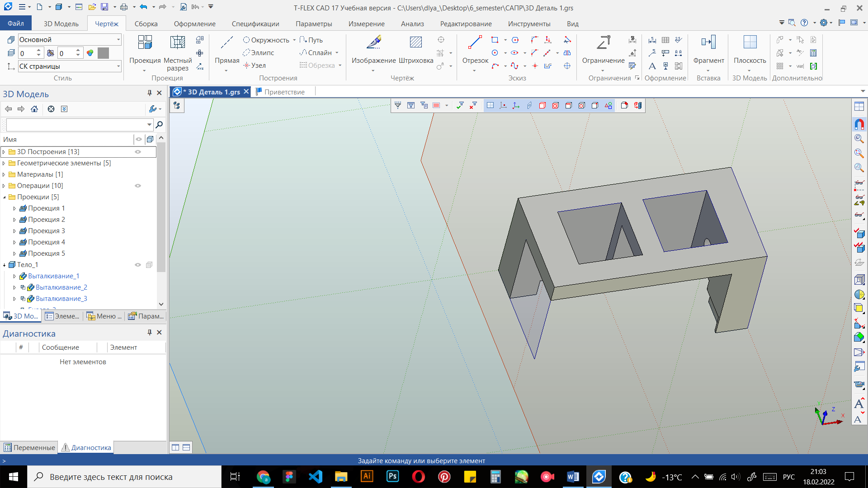The width and height of the screenshot is (868, 488).
Task: Click the Проекция tool icon
Action: pyautogui.click(x=145, y=42)
